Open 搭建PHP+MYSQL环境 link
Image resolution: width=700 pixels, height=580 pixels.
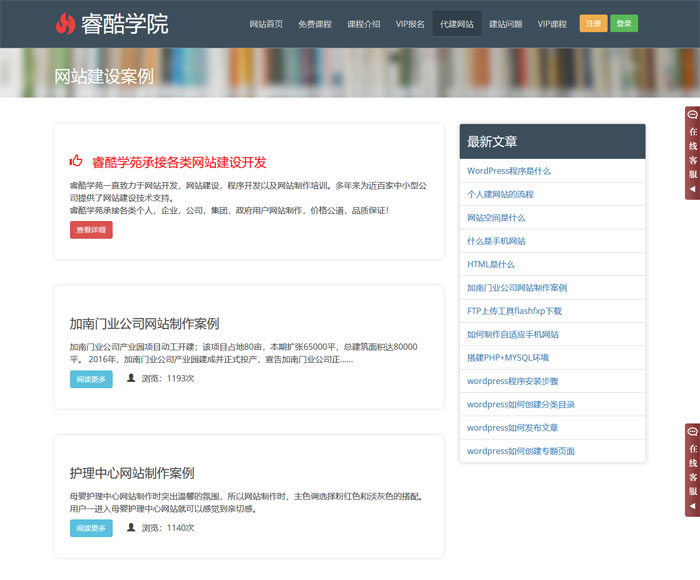pos(508,358)
